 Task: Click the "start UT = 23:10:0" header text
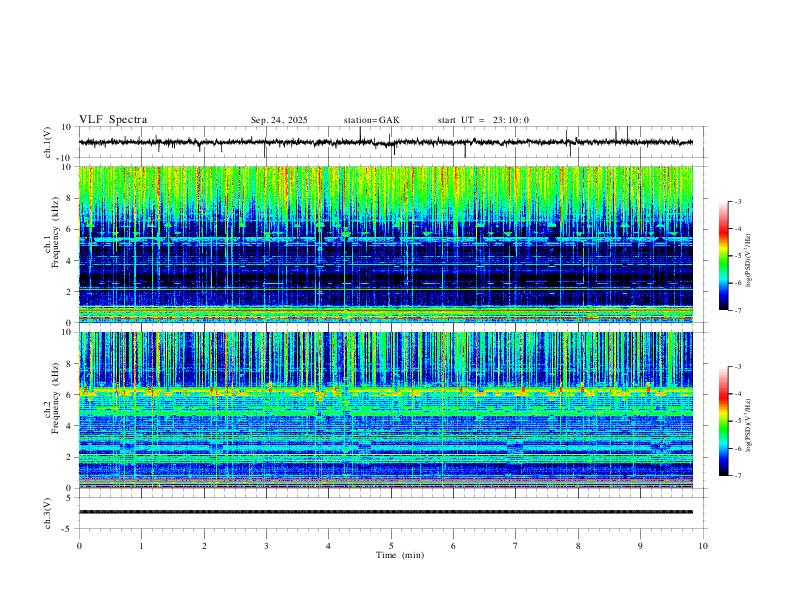point(483,120)
